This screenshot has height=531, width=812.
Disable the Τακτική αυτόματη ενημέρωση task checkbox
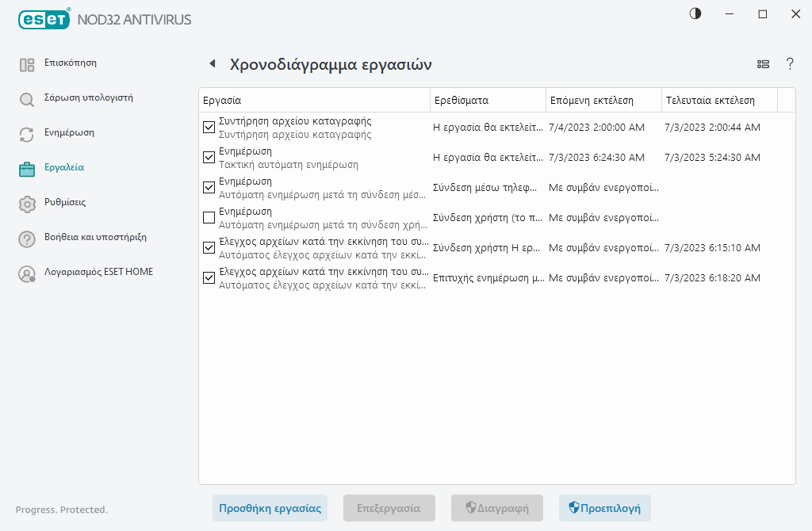pos(209,157)
